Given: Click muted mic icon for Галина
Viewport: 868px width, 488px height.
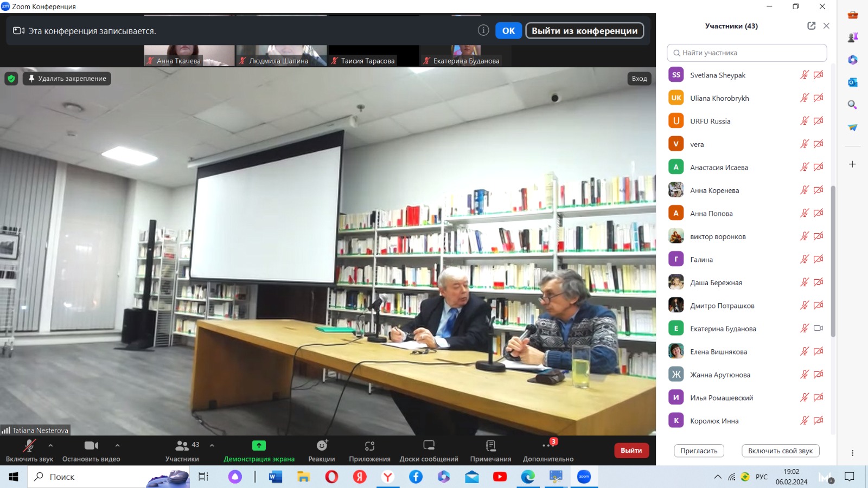Looking at the screenshot, I should coord(805,259).
